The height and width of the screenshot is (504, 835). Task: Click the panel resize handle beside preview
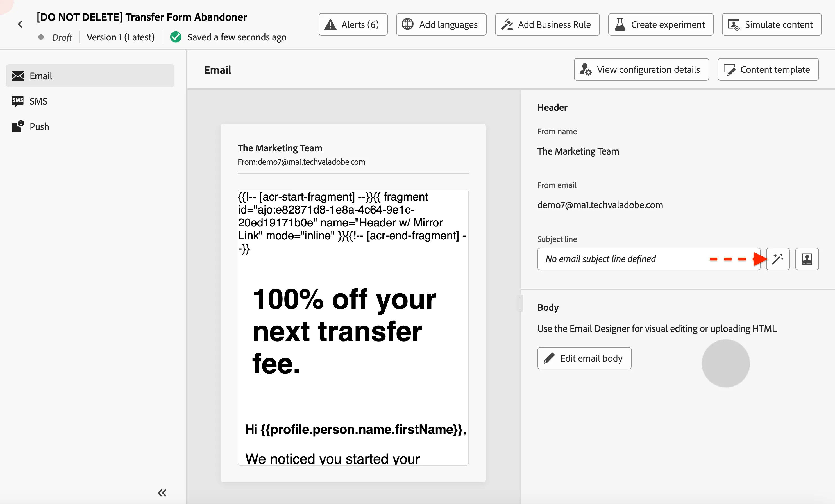click(520, 303)
